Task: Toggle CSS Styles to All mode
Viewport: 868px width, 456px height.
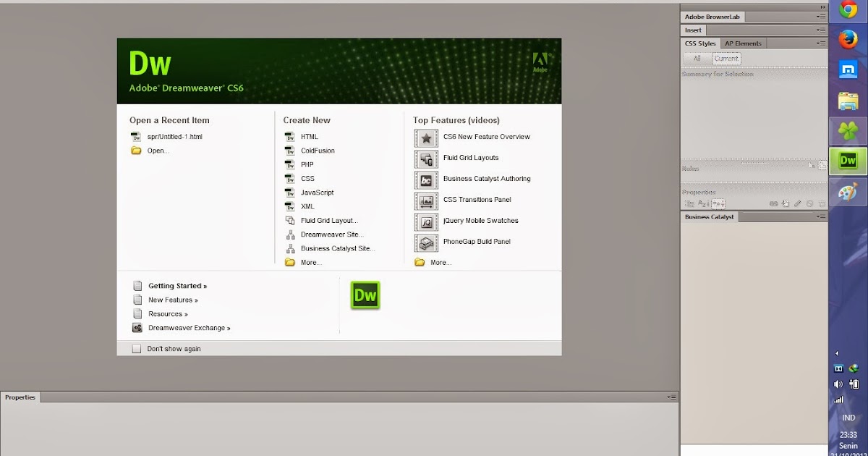Action: pyautogui.click(x=697, y=59)
